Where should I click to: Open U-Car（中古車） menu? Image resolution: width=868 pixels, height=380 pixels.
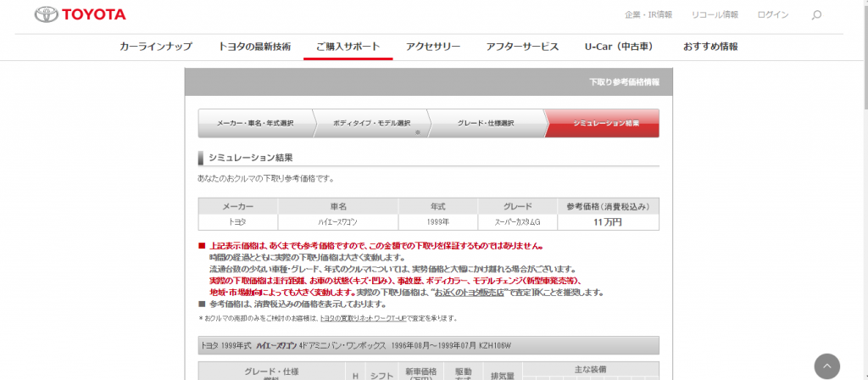pyautogui.click(x=619, y=47)
